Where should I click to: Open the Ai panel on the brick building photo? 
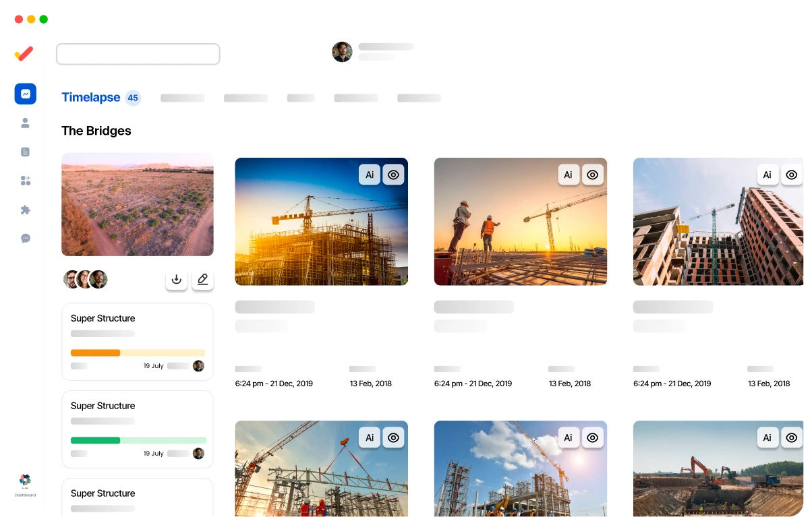coord(767,175)
